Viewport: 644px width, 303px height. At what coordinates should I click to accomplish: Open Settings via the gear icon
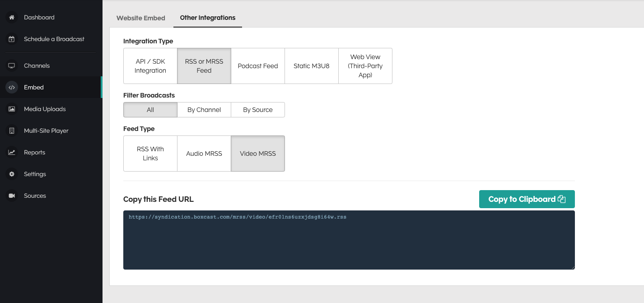pyautogui.click(x=12, y=174)
